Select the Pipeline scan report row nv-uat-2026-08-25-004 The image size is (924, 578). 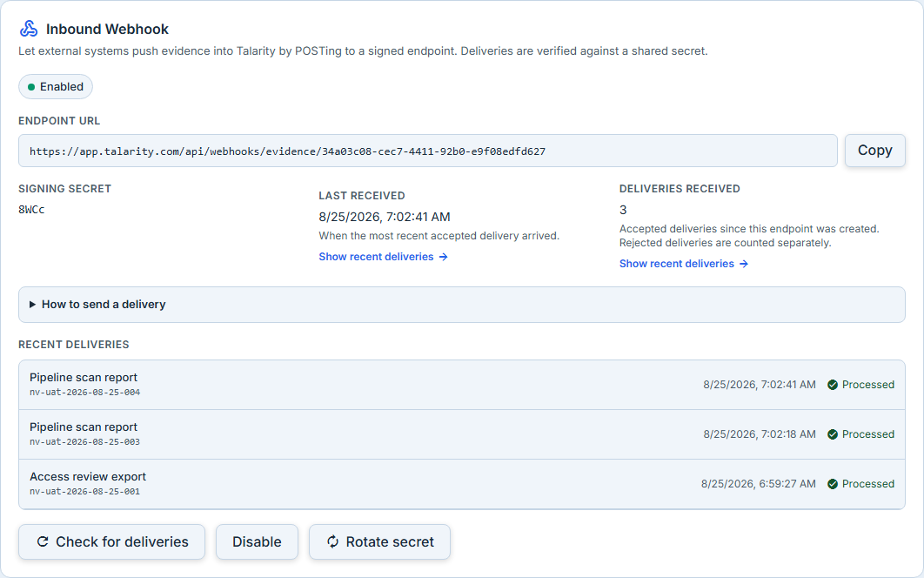[461, 385]
